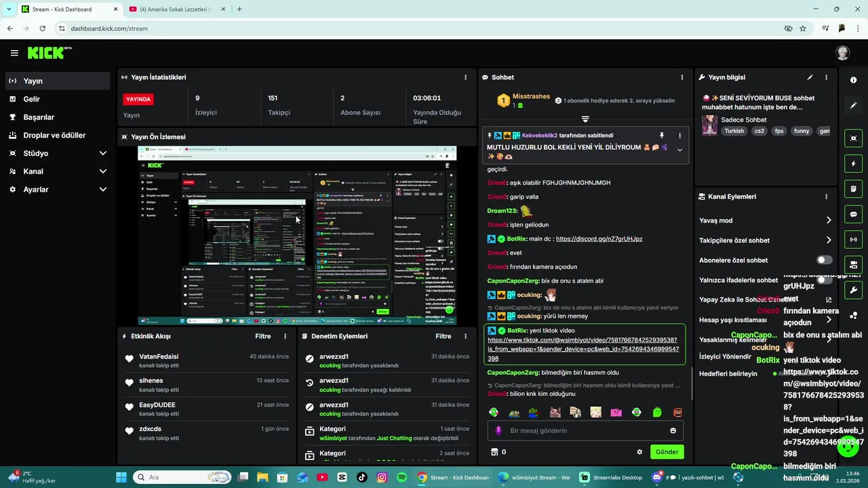Click the Sadece Sohbet category thumbnail
This screenshot has width=868, height=488.
(x=709, y=125)
